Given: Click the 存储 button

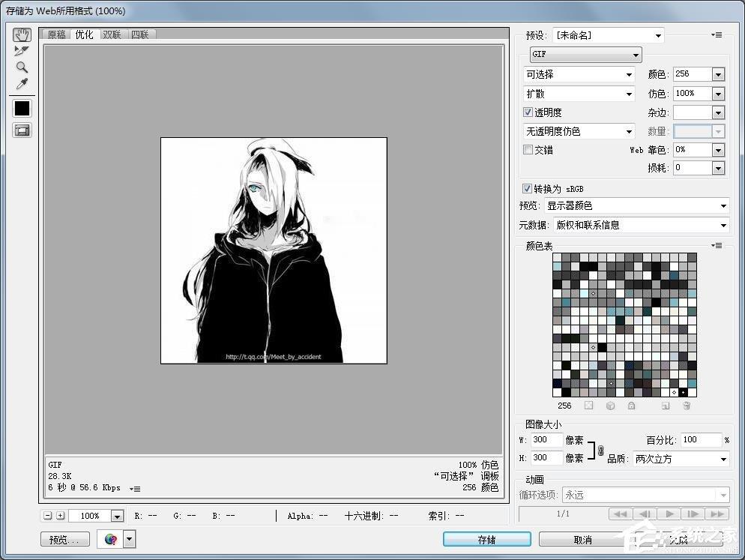Looking at the screenshot, I should (x=486, y=539).
